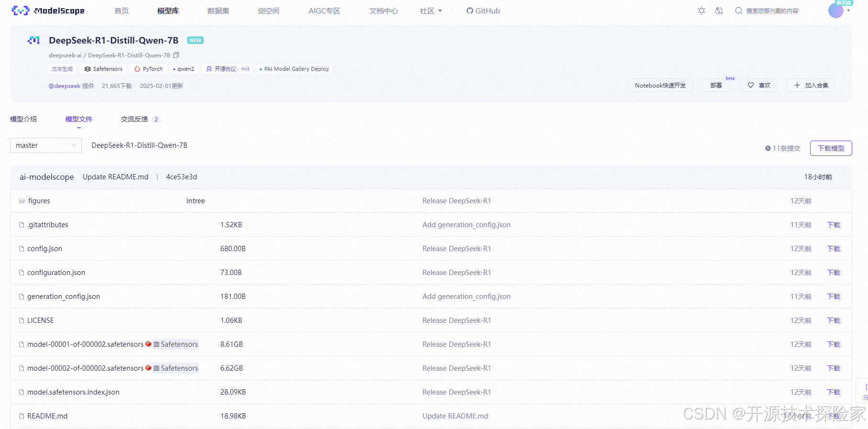Click the commit clock icon beside 11条提交
Image resolution: width=868 pixels, height=429 pixels.
click(x=768, y=148)
